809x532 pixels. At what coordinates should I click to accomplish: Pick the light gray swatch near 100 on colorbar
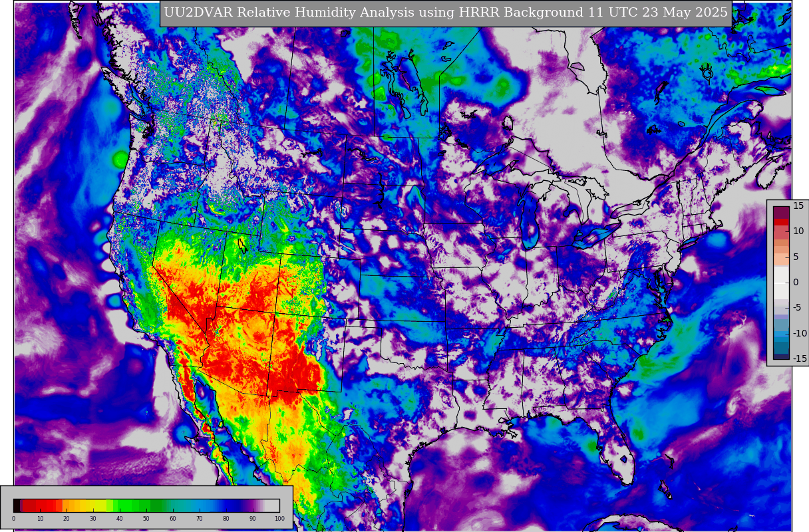click(x=272, y=505)
